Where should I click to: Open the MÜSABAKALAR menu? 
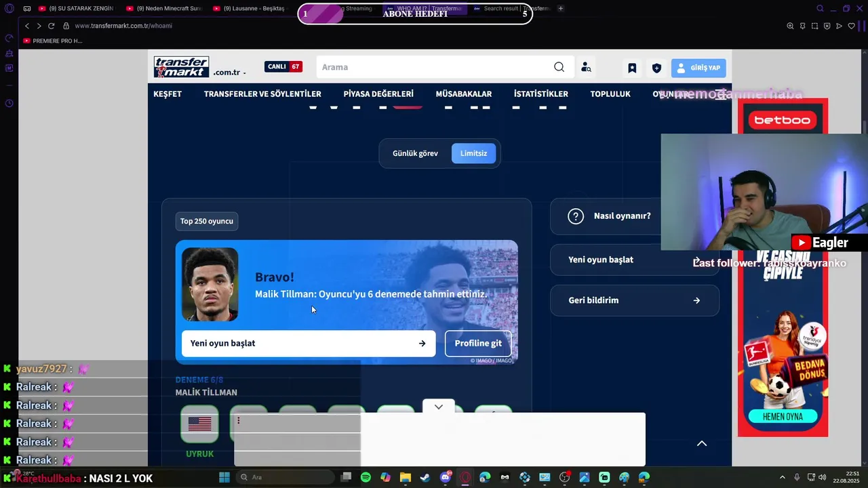[x=464, y=94]
